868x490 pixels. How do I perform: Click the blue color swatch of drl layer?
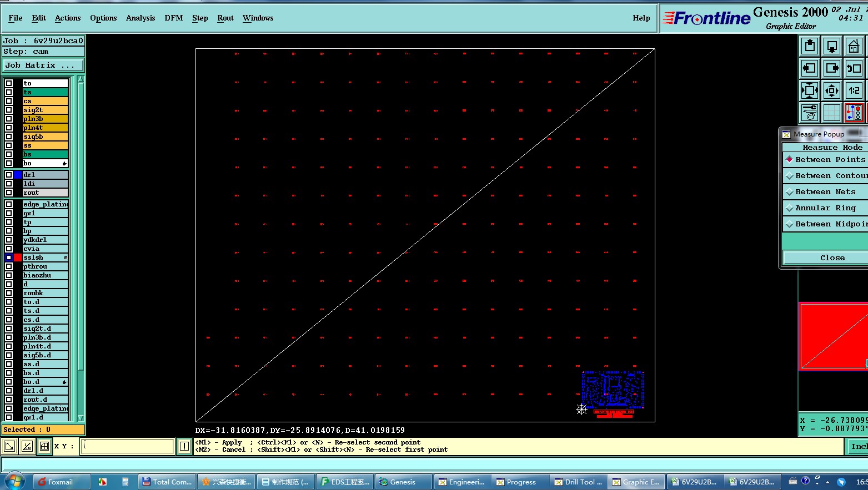[x=18, y=175]
